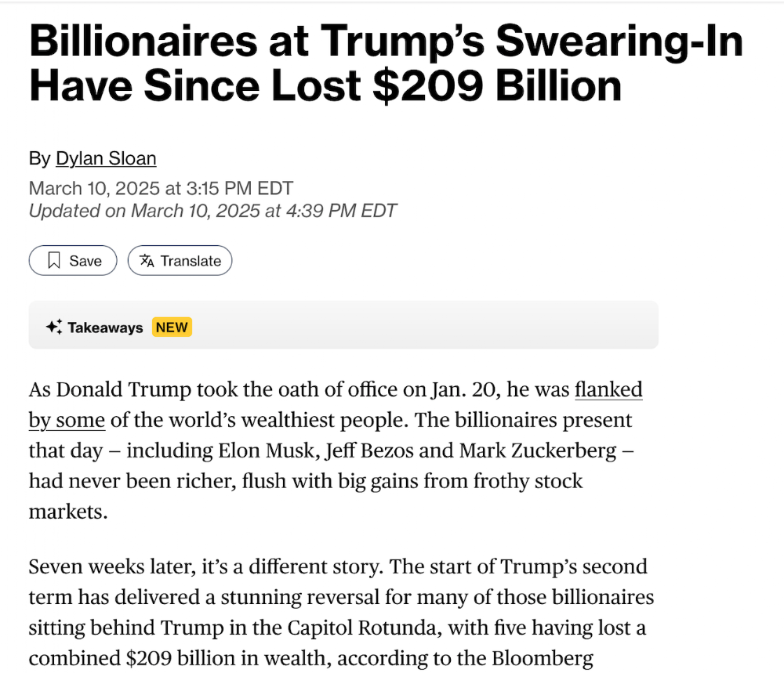
Task: Click the underlined 'by some' link text
Action: tap(67, 420)
